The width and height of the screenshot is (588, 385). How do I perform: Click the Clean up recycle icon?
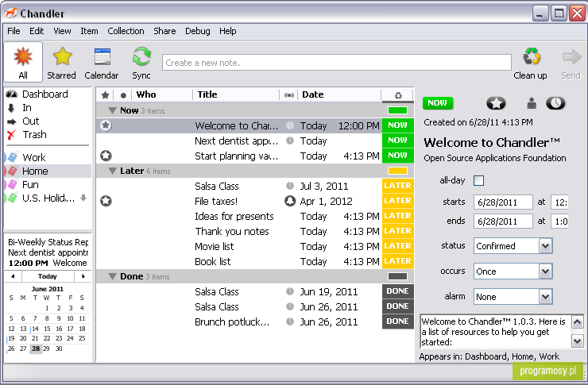tap(532, 57)
